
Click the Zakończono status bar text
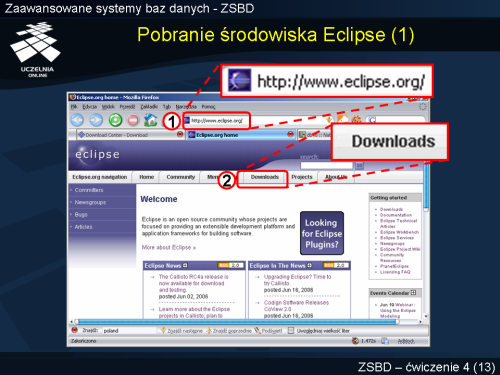pyautogui.click(x=83, y=341)
